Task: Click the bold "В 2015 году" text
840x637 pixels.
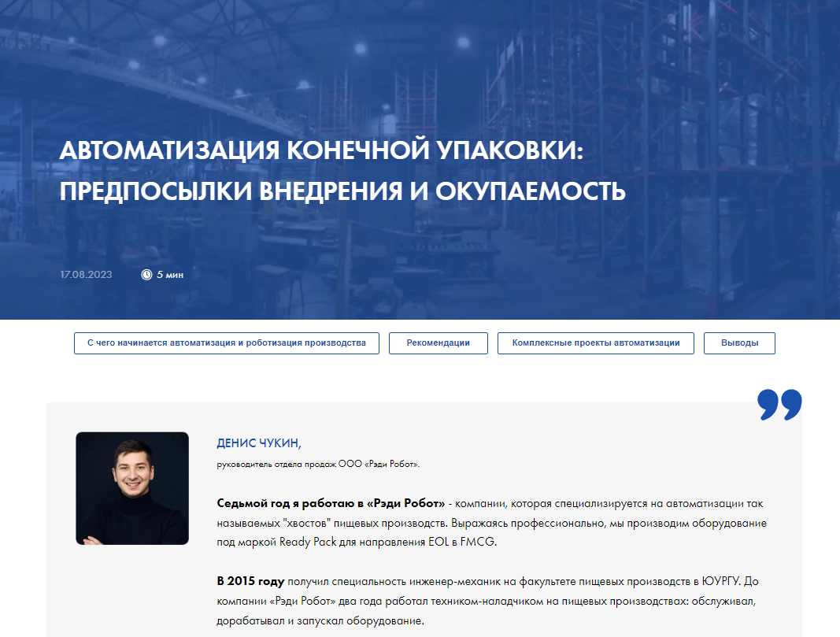Action: pyautogui.click(x=252, y=580)
